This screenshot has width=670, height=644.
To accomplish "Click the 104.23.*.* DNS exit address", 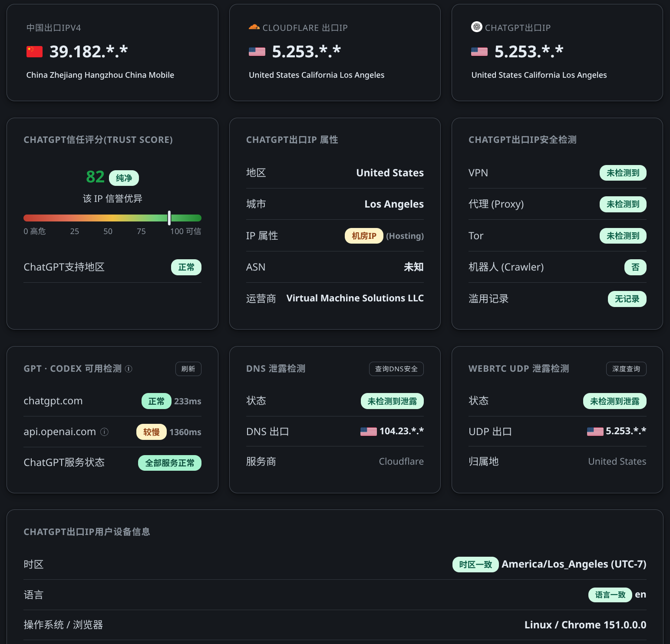I will click(x=402, y=431).
